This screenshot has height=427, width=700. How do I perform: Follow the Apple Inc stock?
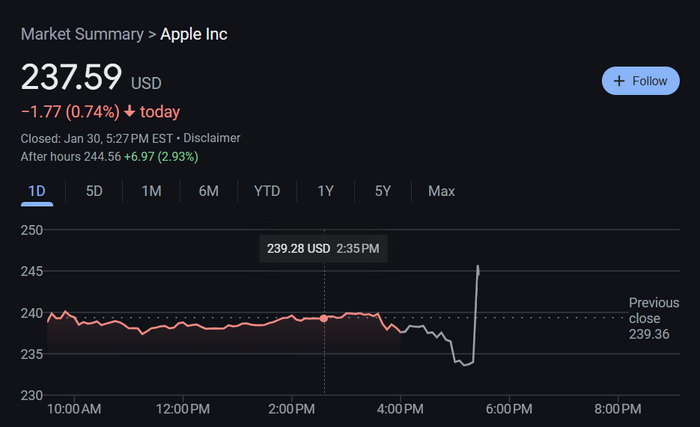(641, 81)
